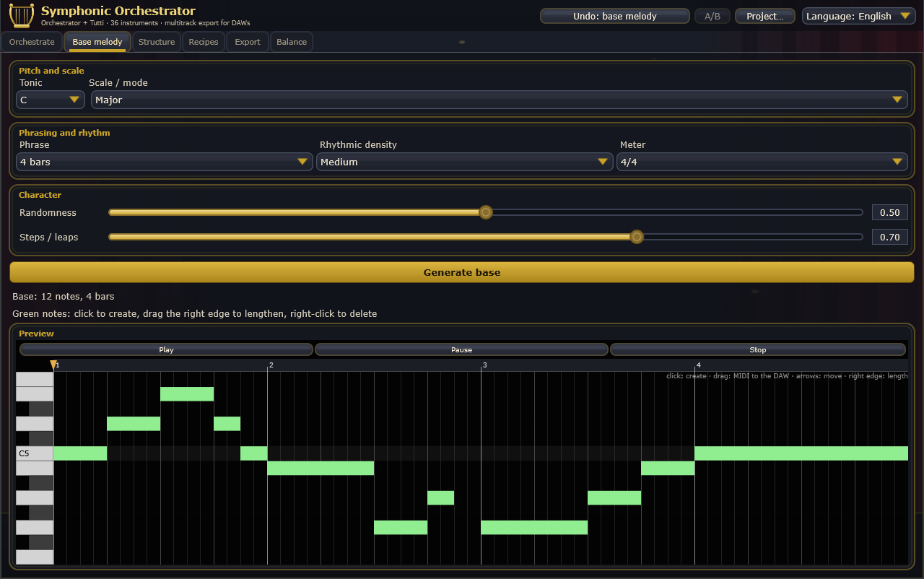Click the Symphonic Orchestrator title text
This screenshot has width=924, height=579.
118,11
